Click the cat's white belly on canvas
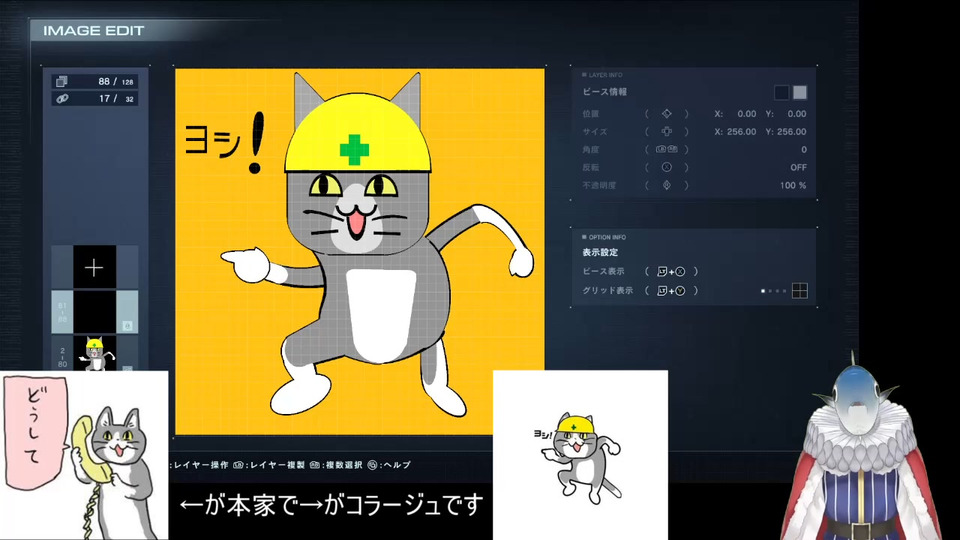Image resolution: width=960 pixels, height=540 pixels. (380, 315)
